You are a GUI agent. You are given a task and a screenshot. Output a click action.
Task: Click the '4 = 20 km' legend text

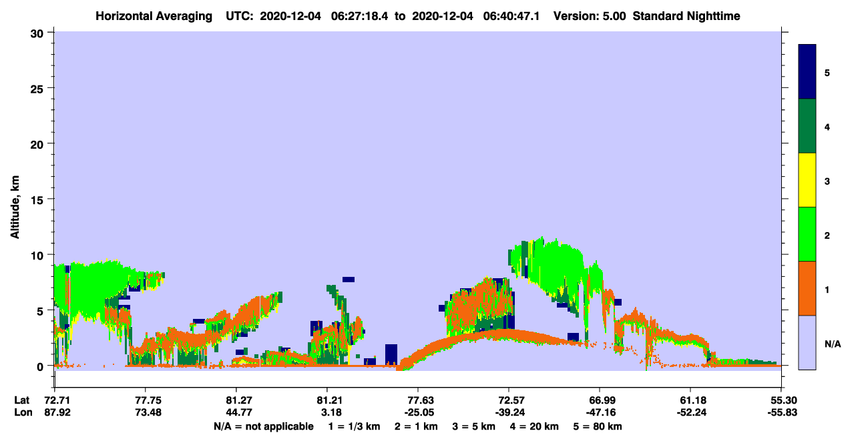(535, 426)
